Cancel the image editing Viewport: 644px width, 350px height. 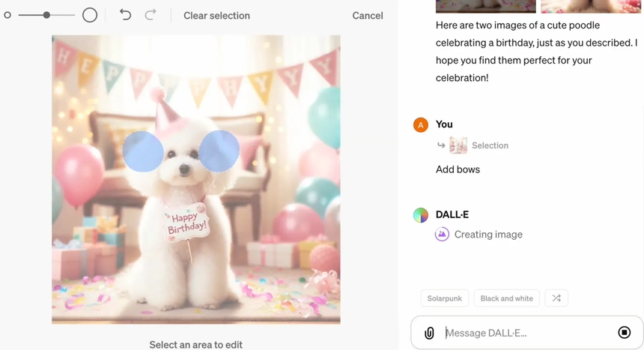(x=367, y=16)
